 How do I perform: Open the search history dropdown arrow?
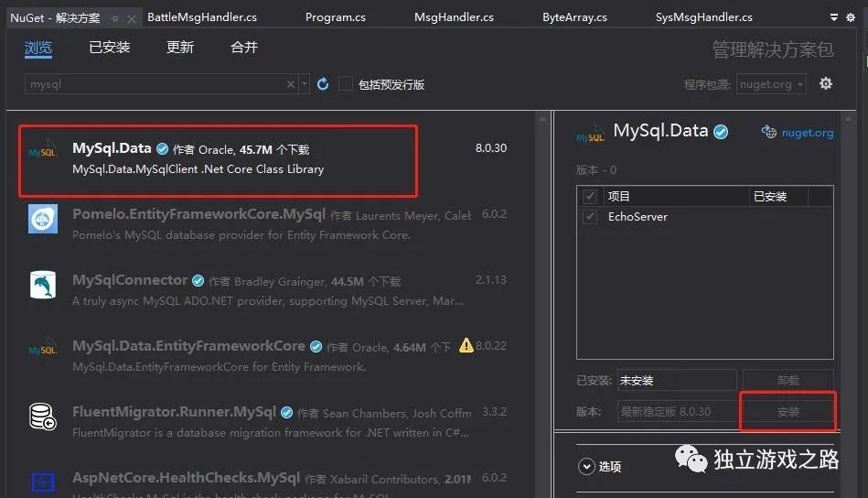coord(305,84)
